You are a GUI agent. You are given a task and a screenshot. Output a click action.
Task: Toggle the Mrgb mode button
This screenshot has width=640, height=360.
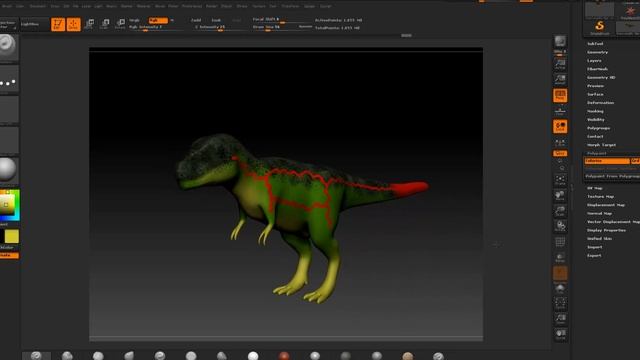[x=134, y=20]
